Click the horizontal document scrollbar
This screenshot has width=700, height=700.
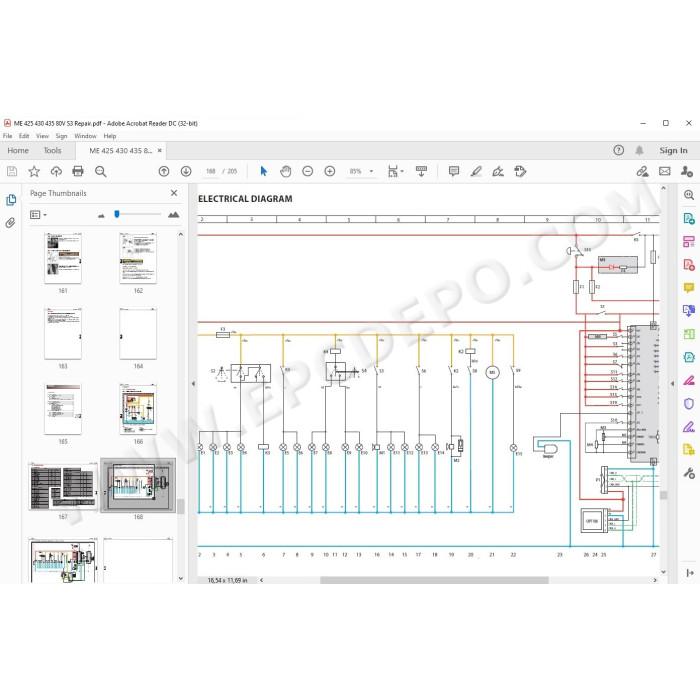tap(434, 580)
